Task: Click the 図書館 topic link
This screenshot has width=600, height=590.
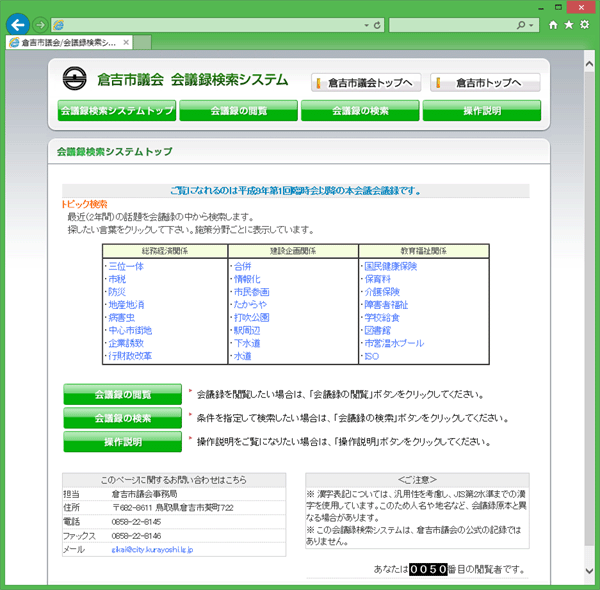Action: [378, 331]
